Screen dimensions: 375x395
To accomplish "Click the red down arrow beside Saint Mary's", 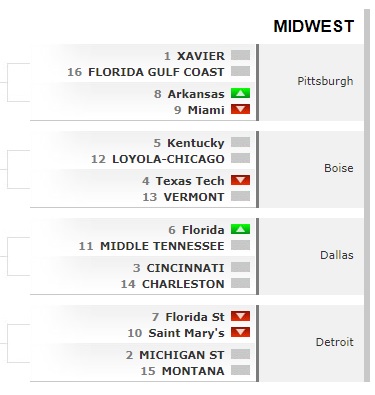I will coord(240,332).
